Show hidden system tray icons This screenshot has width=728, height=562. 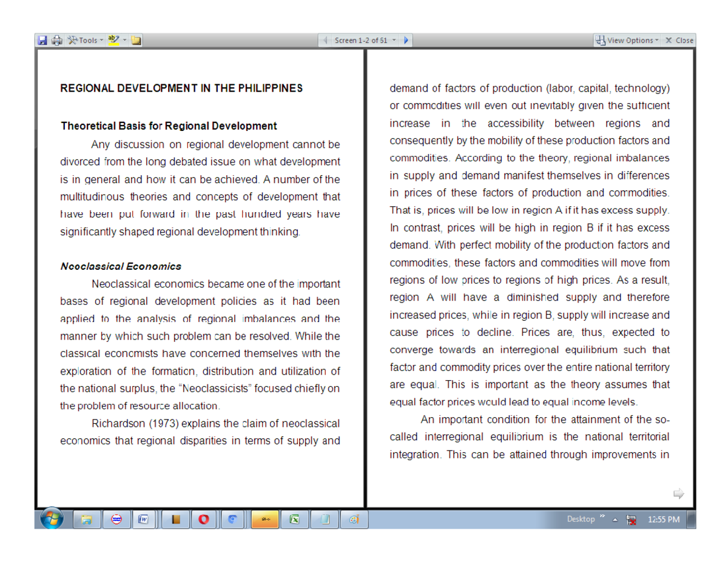[x=615, y=520]
